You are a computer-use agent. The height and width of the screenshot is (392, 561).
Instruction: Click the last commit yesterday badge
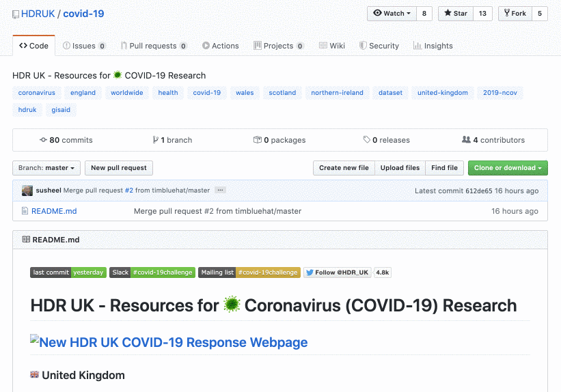pyautogui.click(x=68, y=272)
